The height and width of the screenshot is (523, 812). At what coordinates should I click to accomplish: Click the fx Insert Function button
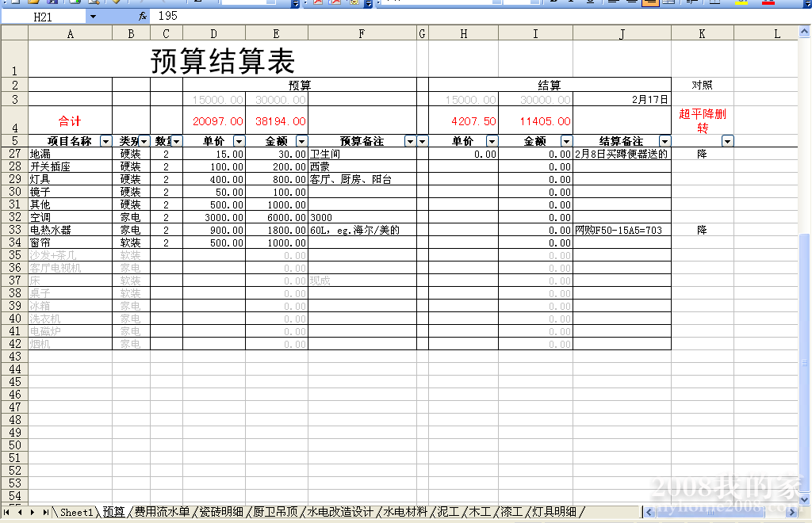143,16
